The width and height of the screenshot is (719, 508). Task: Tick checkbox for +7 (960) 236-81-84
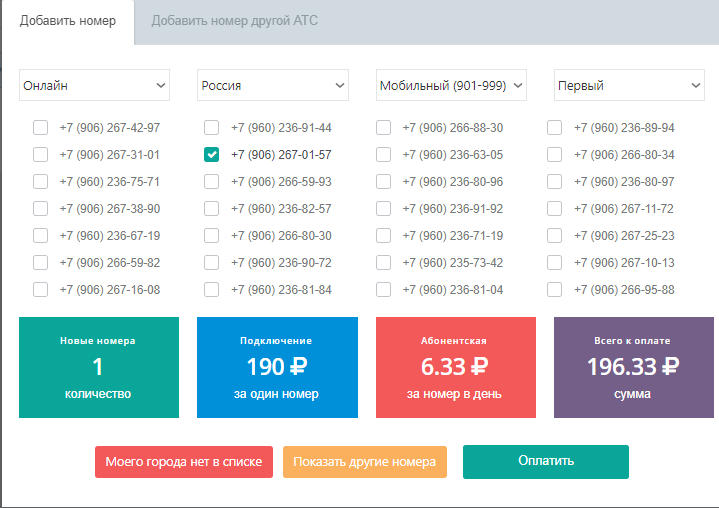(211, 290)
